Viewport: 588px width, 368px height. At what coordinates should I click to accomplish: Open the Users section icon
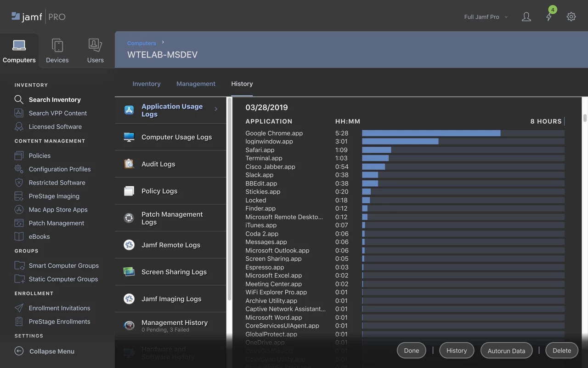pyautogui.click(x=95, y=45)
